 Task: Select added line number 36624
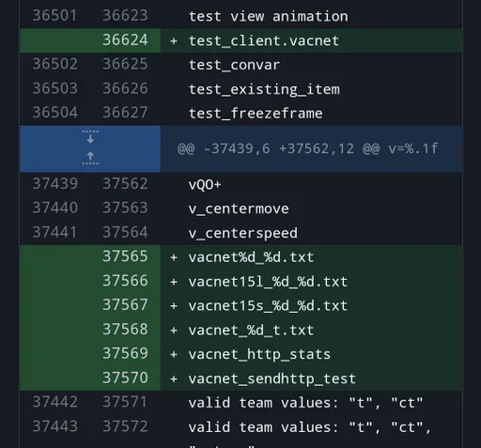pos(125,40)
